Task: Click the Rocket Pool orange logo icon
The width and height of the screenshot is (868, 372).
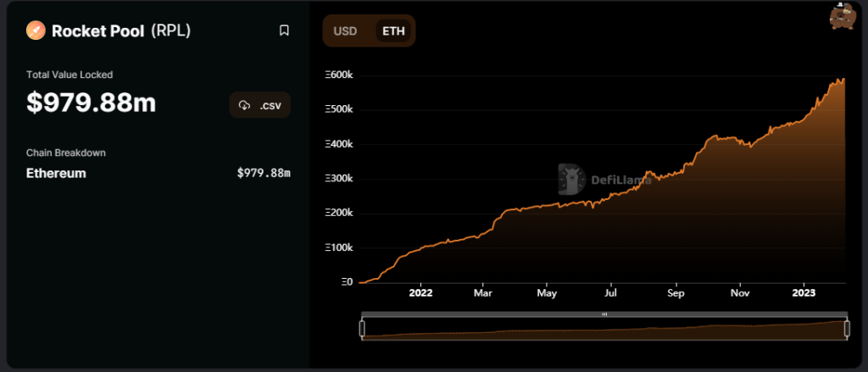Action: point(36,31)
